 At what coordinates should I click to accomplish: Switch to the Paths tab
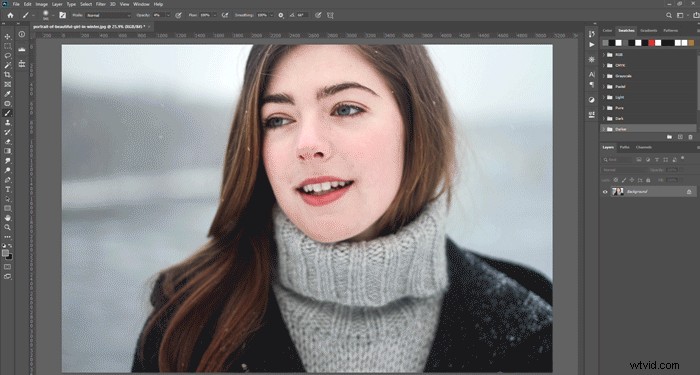pos(625,147)
